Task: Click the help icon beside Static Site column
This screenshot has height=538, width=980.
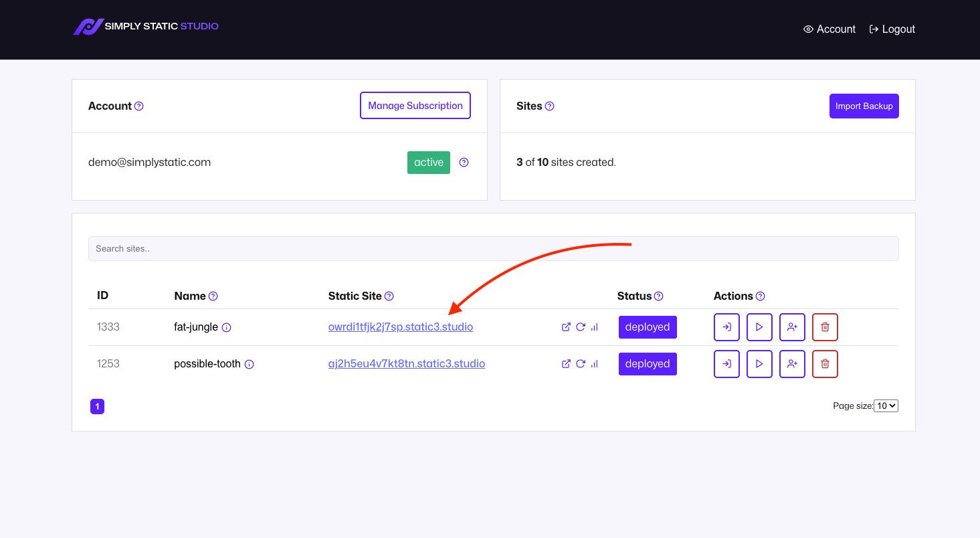Action: [389, 296]
